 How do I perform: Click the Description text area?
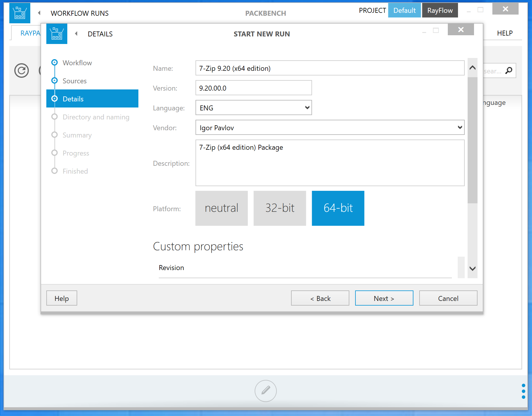click(x=330, y=163)
